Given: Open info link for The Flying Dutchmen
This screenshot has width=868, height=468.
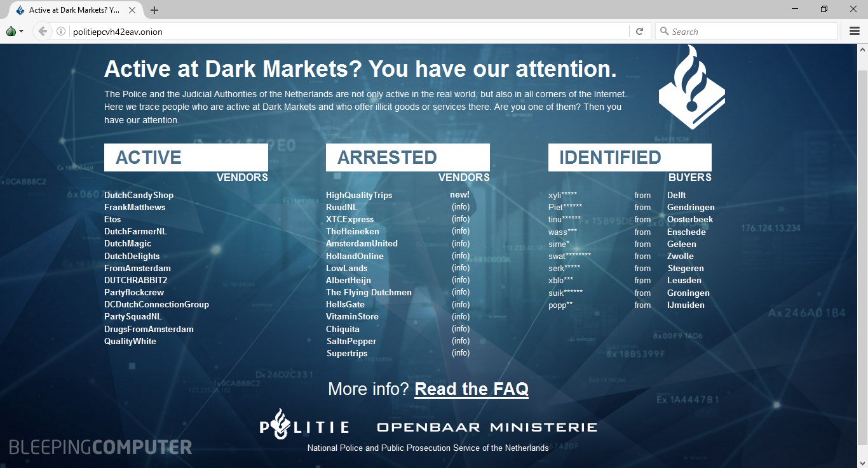Looking at the screenshot, I should [x=461, y=292].
